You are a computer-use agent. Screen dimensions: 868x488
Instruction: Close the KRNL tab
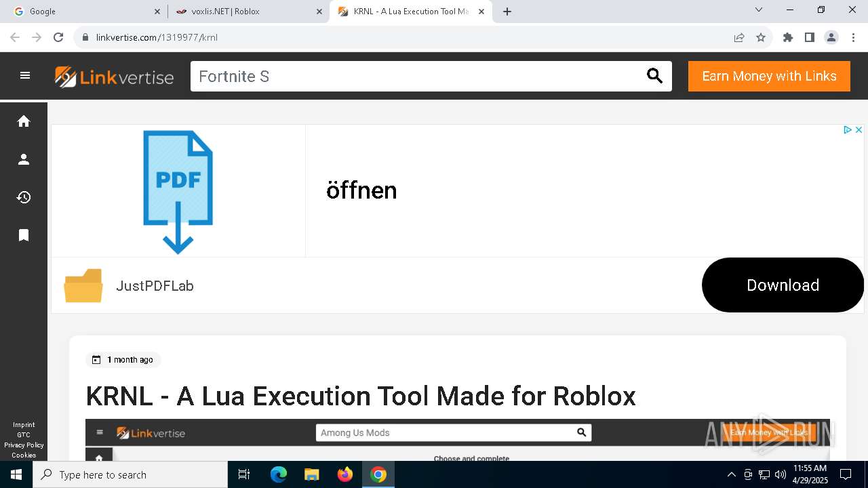(481, 12)
